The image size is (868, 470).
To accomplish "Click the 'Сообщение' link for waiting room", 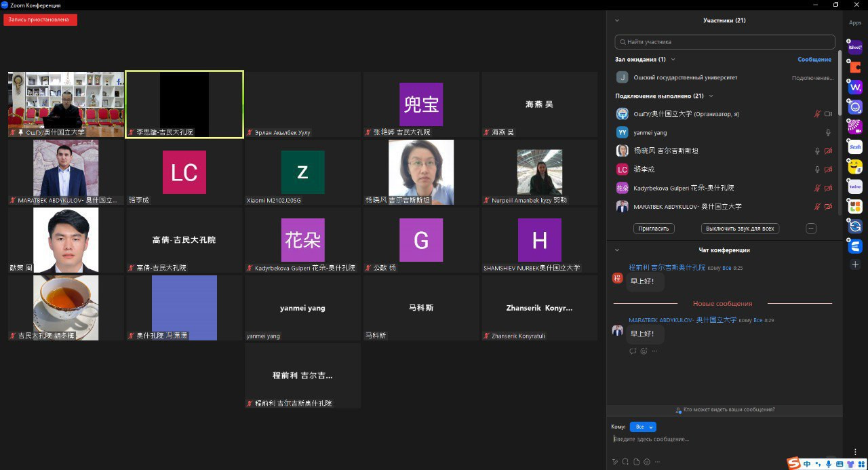I will pos(814,60).
